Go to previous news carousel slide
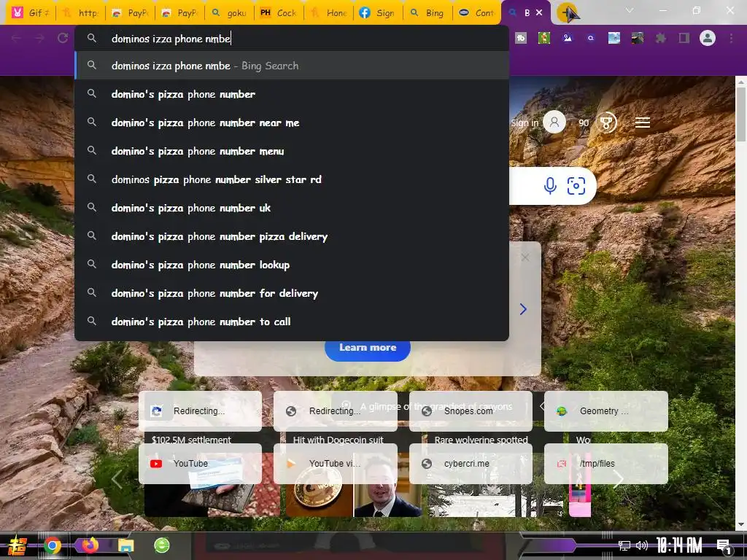 [117, 479]
